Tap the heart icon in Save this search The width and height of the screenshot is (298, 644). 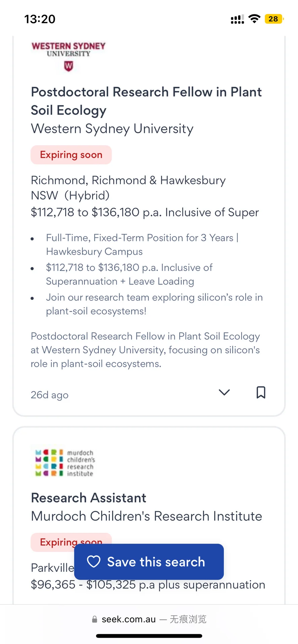pos(94,561)
